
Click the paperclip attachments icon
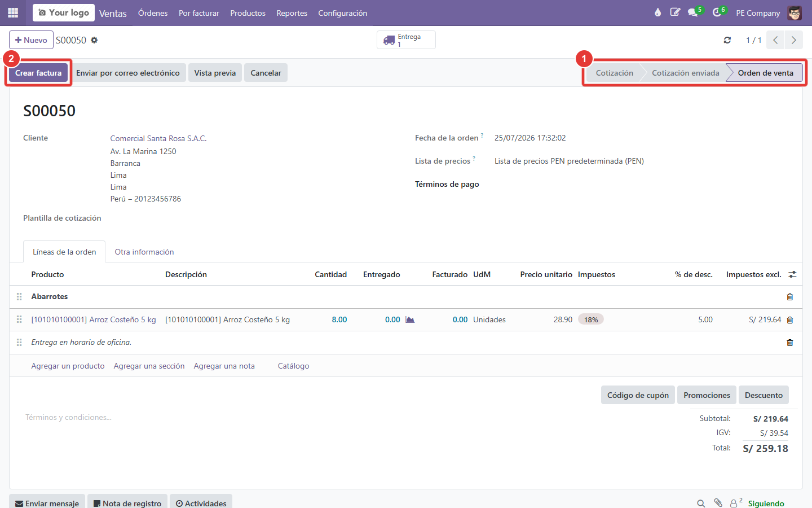click(718, 503)
